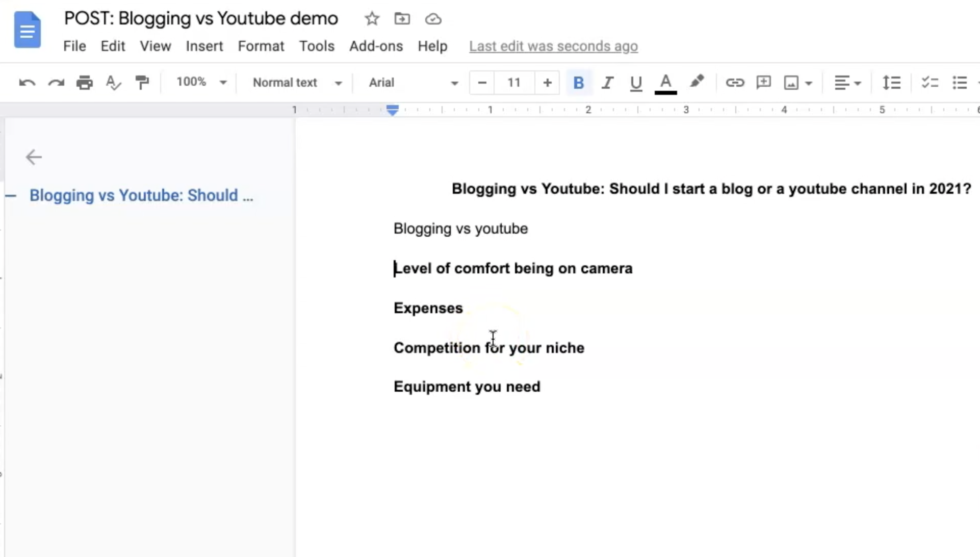Open the 100% zoom dropdown
This screenshot has width=980, height=557.
click(x=201, y=83)
